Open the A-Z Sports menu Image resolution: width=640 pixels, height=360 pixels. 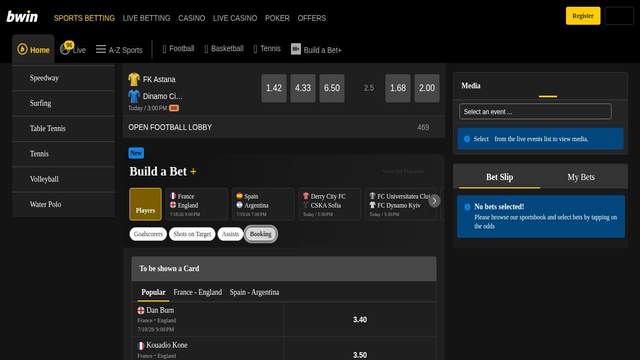(x=119, y=50)
